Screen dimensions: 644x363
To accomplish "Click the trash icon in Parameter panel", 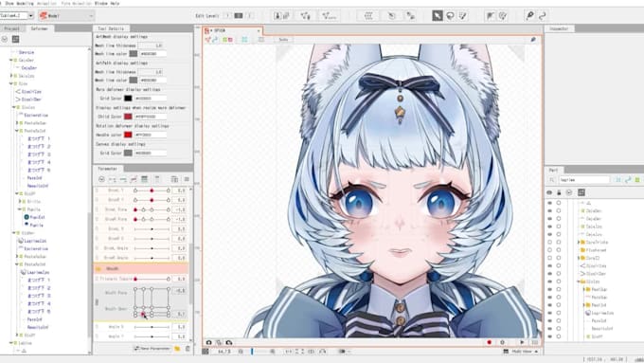I will [x=188, y=349].
